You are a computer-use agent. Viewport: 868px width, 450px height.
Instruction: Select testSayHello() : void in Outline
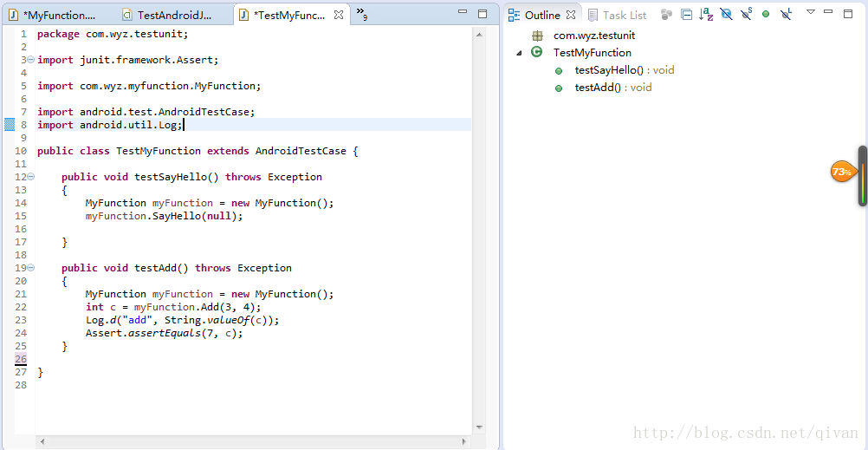(625, 70)
